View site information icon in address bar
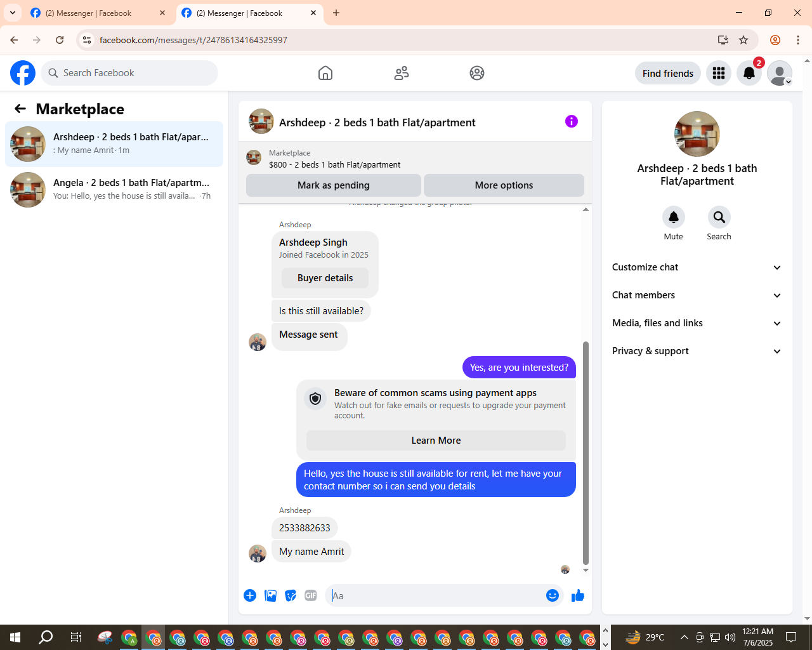Screen dimensions: 812x650 [x=87, y=40]
